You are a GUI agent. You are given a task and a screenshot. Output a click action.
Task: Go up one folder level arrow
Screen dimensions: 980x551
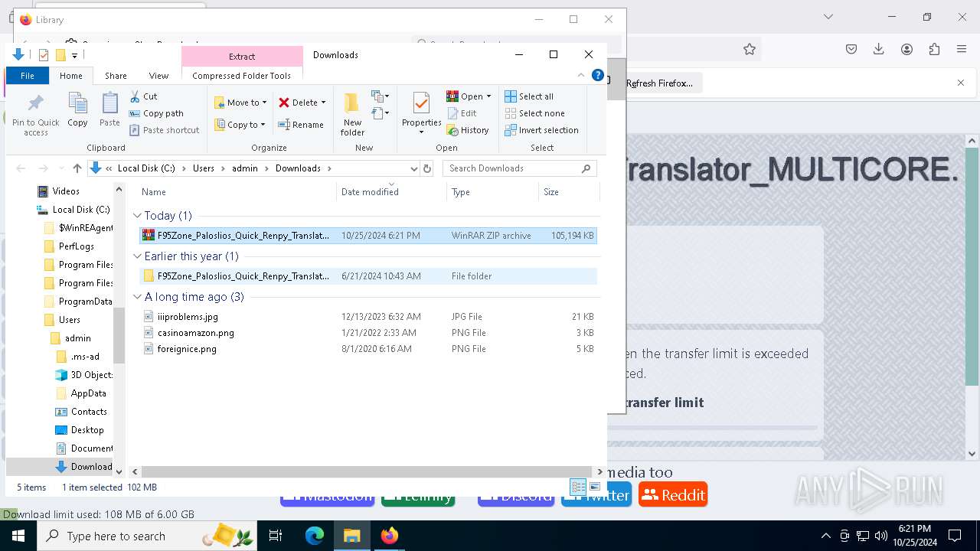point(77,168)
